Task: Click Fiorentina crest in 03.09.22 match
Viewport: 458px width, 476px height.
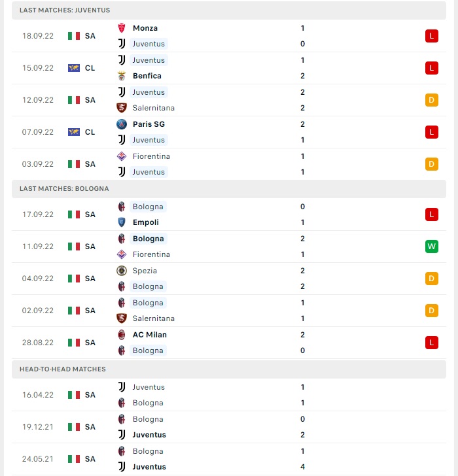Action: (x=122, y=156)
